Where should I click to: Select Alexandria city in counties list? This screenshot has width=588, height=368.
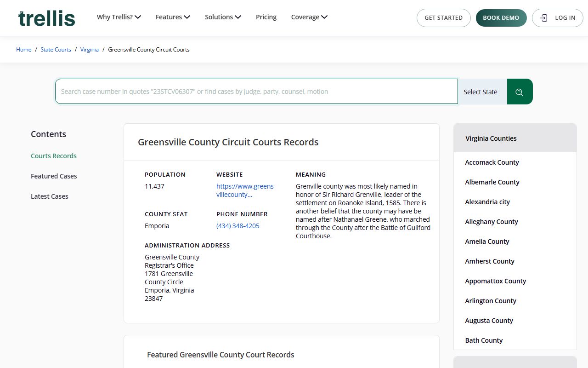(487, 202)
